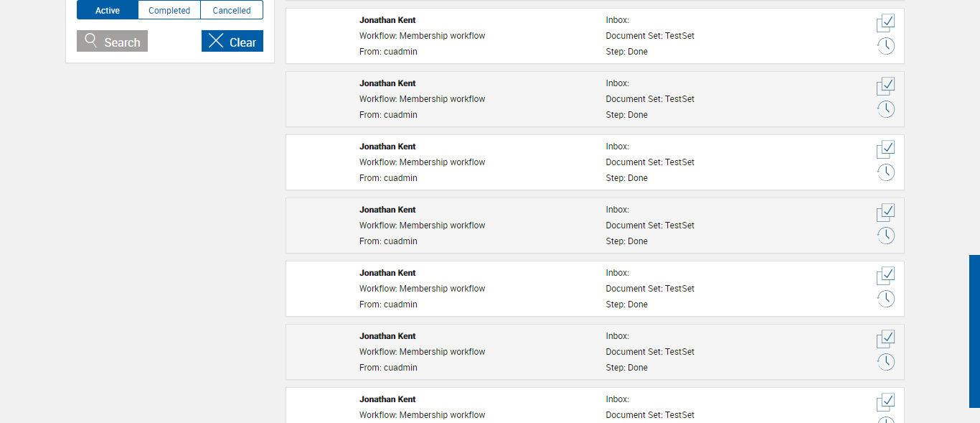Click the task checkmark icon in the fourth row
This screenshot has height=423, width=980.
886,213
